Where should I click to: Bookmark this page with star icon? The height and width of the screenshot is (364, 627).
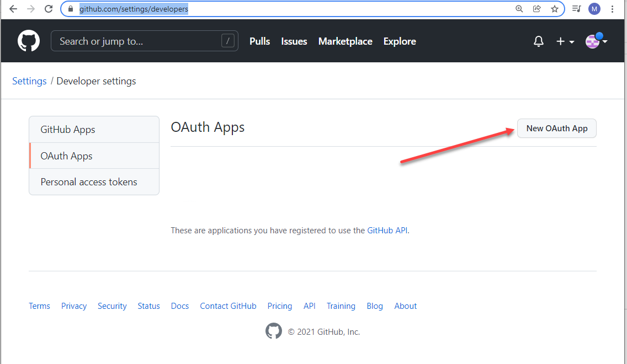(554, 9)
